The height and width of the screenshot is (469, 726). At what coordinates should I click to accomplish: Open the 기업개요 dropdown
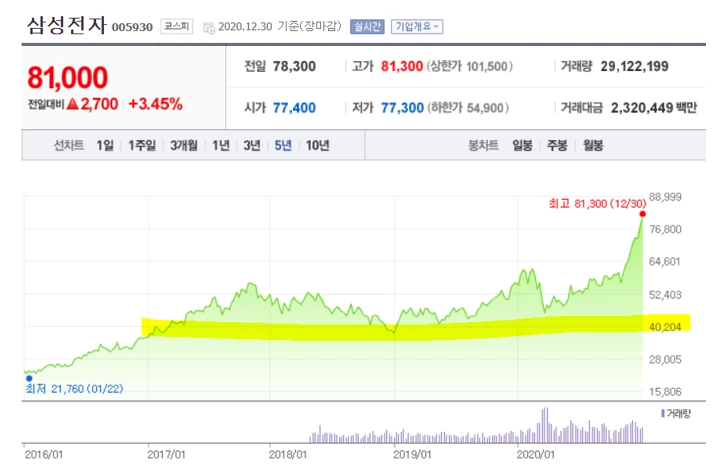(x=417, y=26)
